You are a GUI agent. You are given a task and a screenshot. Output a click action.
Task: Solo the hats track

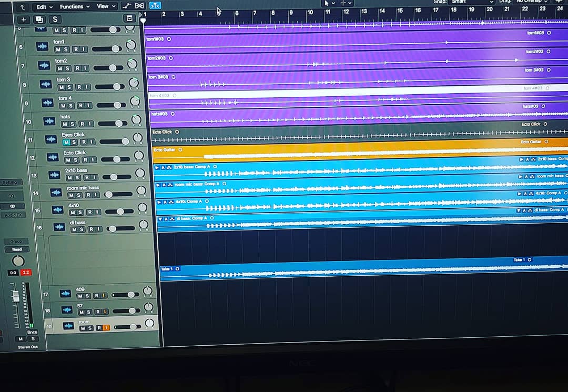tap(73, 124)
